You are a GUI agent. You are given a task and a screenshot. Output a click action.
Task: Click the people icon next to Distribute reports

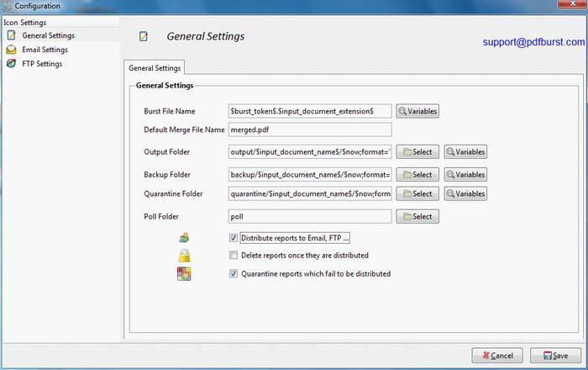click(x=184, y=237)
